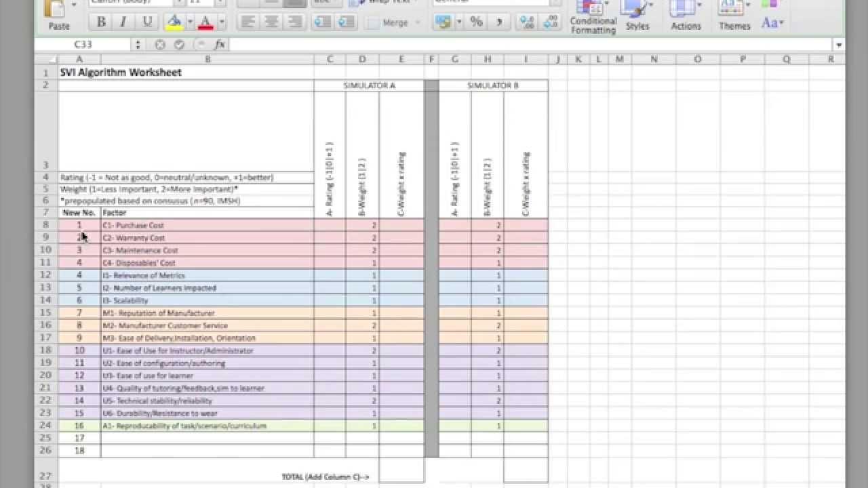Apply percent style format
This screenshot has width=868, height=488.
tap(476, 22)
